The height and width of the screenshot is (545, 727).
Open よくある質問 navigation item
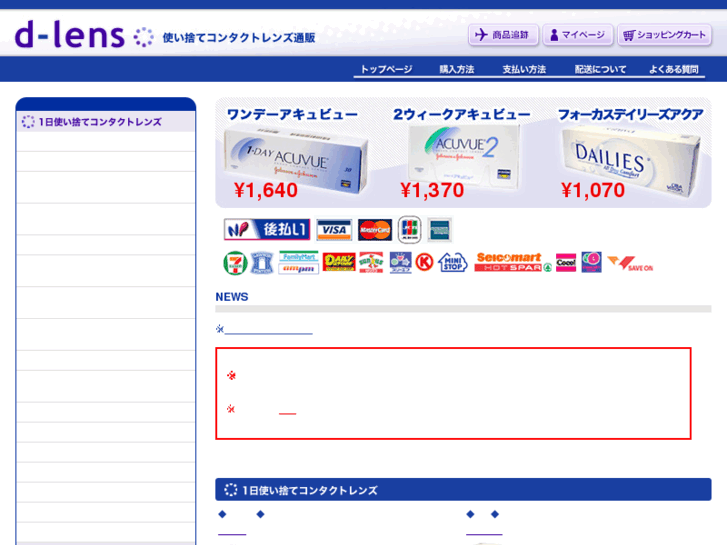tap(674, 69)
